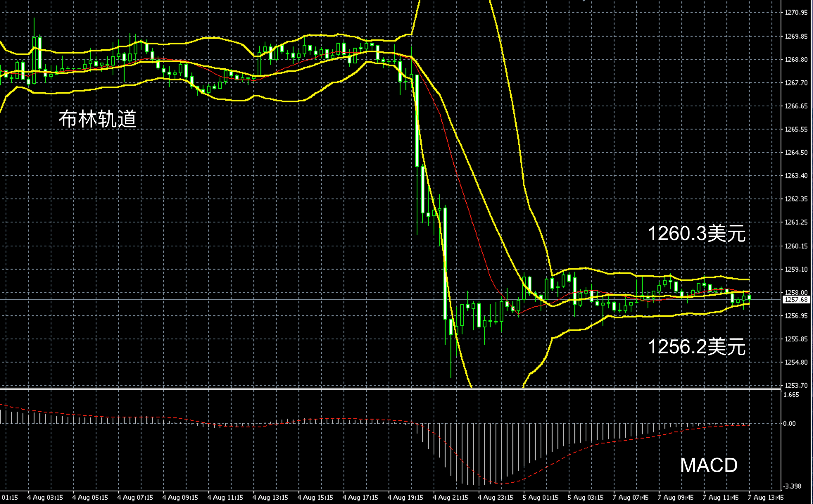The image size is (813, 504).
Task: Click the MACD zero level label 0.00
Action: tap(789, 423)
